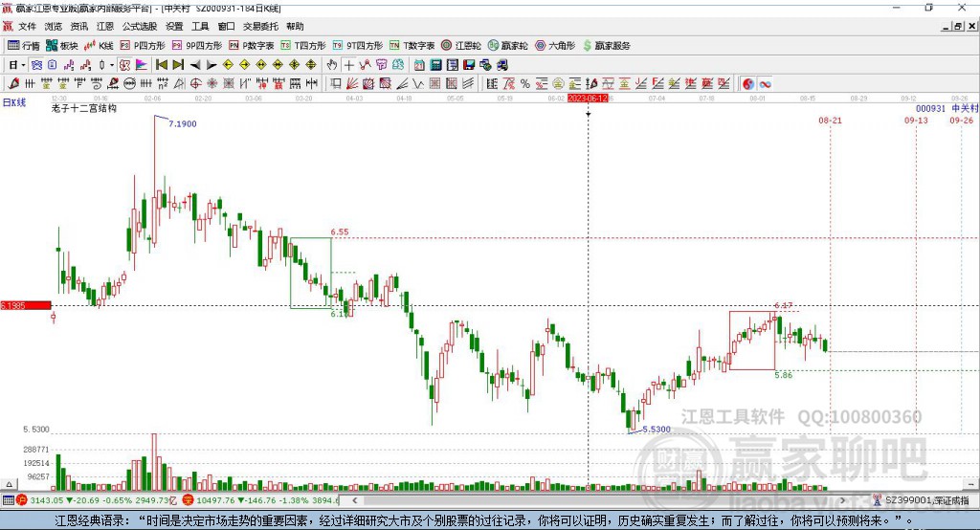This screenshot has width=980, height=530.
Task: Open the P数字表 number table
Action: 252,46
